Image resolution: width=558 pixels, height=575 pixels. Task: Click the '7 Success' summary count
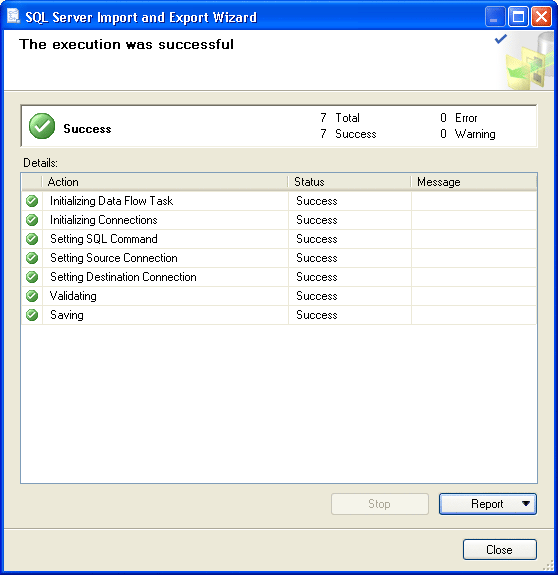[348, 134]
